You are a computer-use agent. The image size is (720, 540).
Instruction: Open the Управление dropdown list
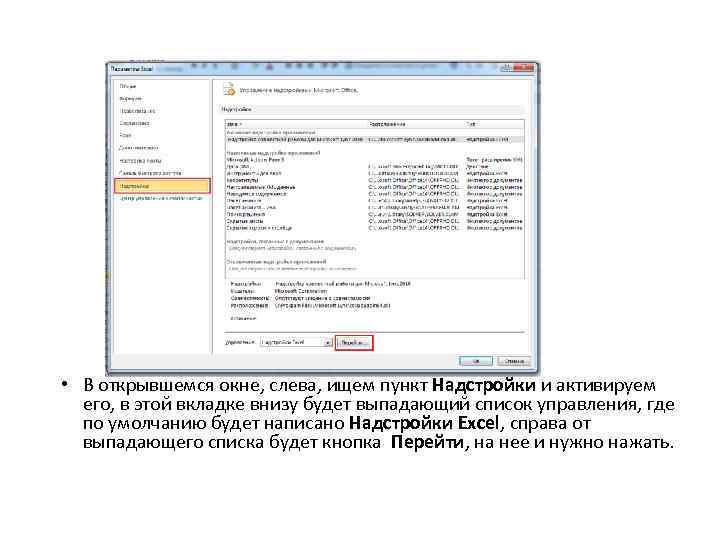296,343
